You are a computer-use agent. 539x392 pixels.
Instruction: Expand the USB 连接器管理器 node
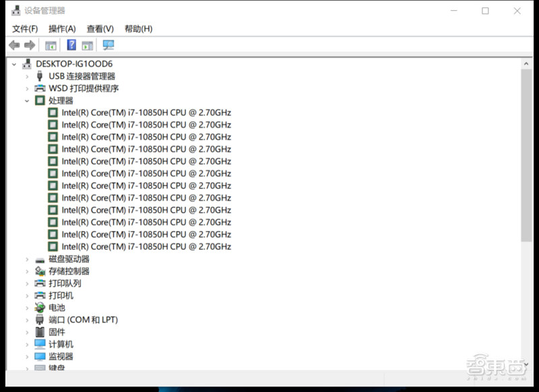(27, 75)
